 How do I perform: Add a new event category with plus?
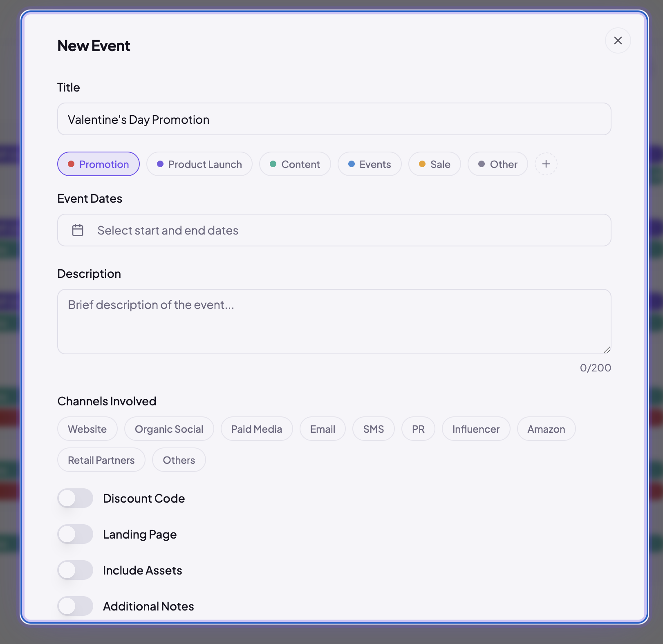(x=546, y=164)
